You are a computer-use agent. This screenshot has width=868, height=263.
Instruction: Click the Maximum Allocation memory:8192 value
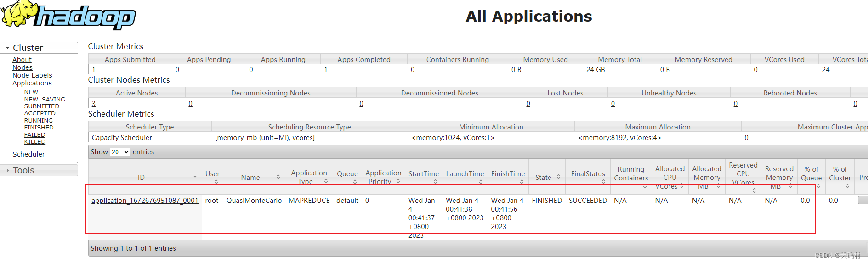click(x=619, y=138)
